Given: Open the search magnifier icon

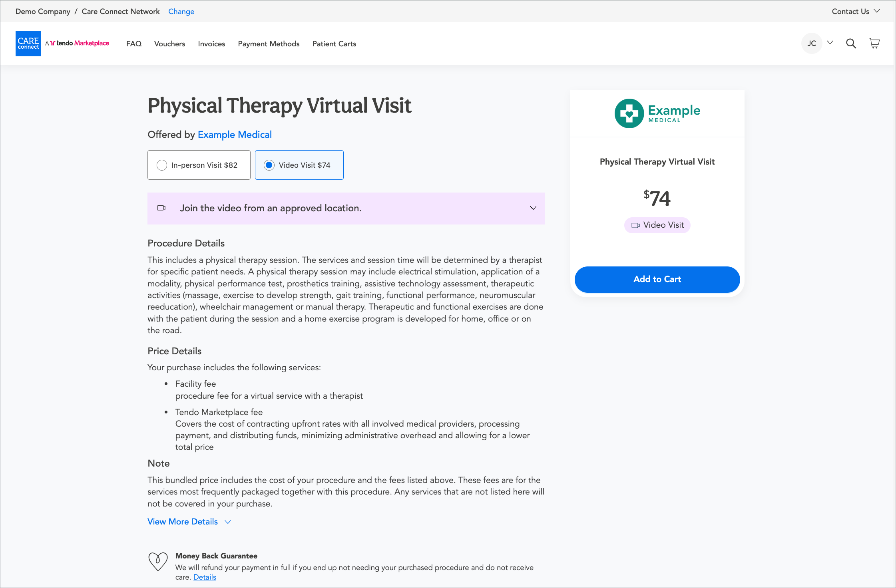Looking at the screenshot, I should point(851,44).
